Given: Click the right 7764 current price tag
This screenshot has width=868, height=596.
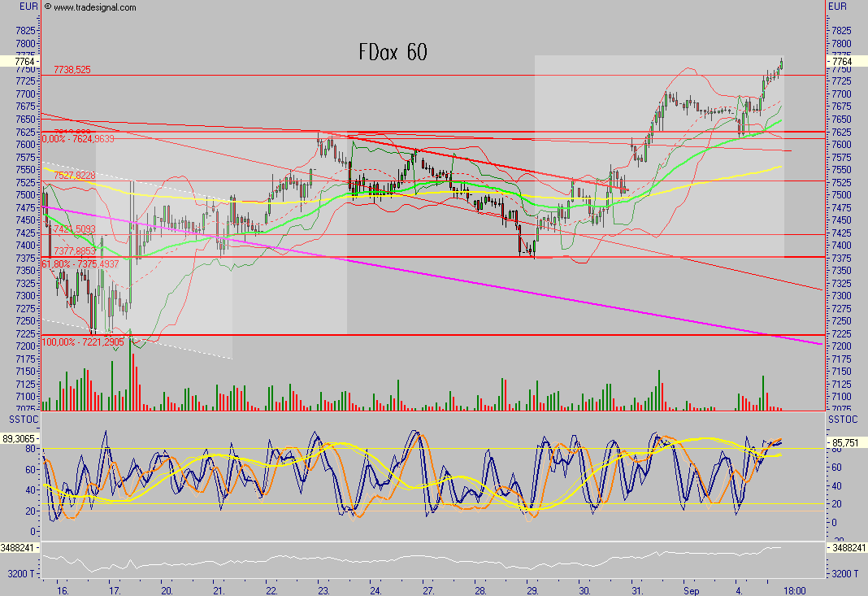Looking at the screenshot, I should click(x=842, y=62).
